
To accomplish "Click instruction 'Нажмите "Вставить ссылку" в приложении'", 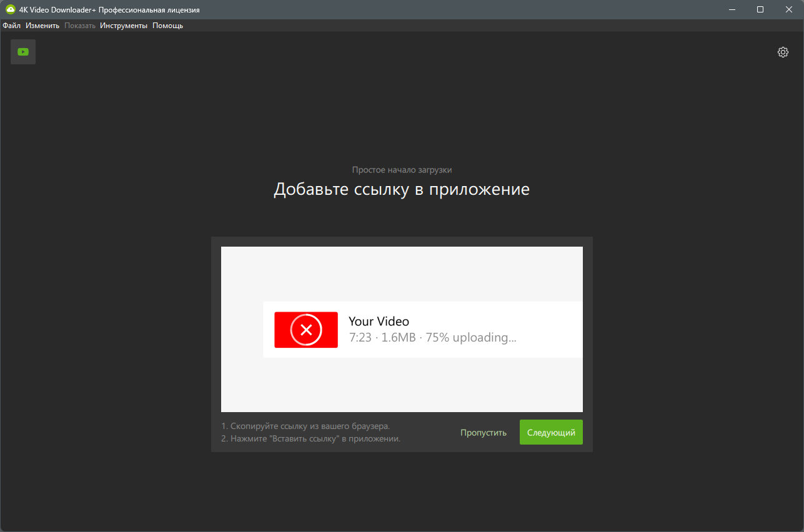I will [x=310, y=438].
